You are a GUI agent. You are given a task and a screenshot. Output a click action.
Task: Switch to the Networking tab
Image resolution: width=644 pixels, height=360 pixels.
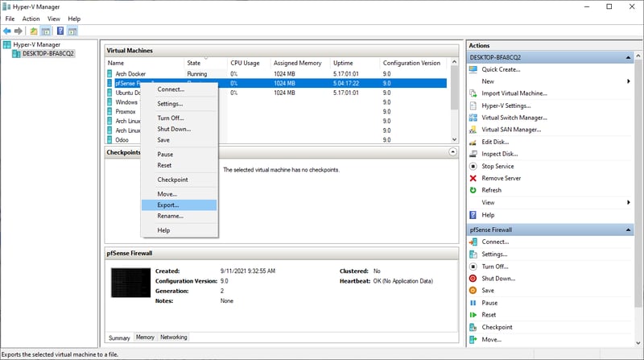pos(173,337)
